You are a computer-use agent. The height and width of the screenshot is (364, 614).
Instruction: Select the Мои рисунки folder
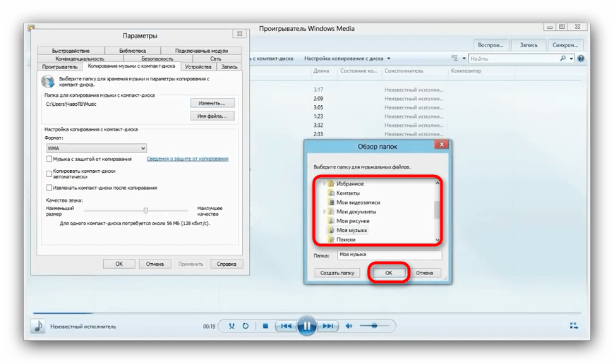(x=349, y=221)
